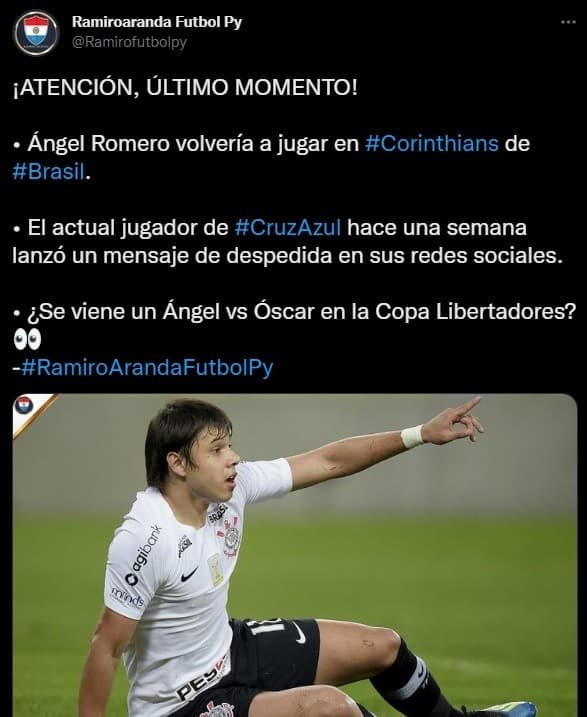The height and width of the screenshot is (717, 587).
Task: Open the three-dot more options menu
Action: coord(568,22)
